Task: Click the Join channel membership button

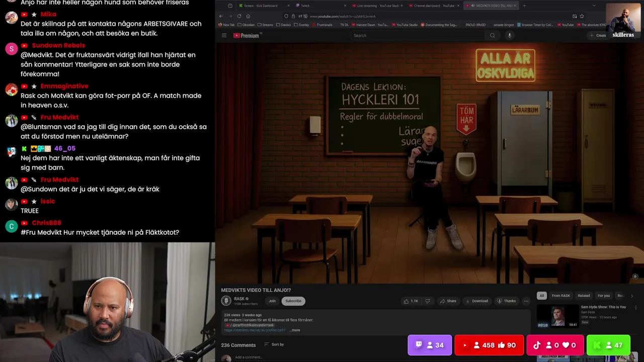Action: coord(272,301)
